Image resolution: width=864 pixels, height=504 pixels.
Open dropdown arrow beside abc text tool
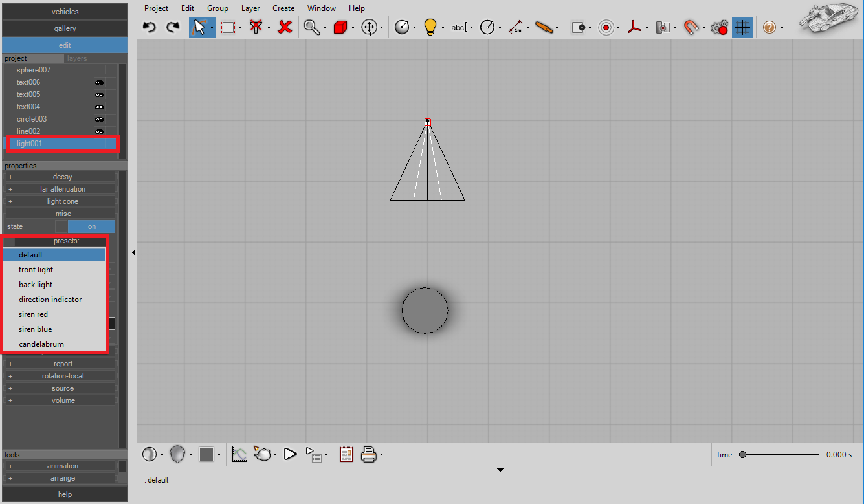(x=471, y=28)
